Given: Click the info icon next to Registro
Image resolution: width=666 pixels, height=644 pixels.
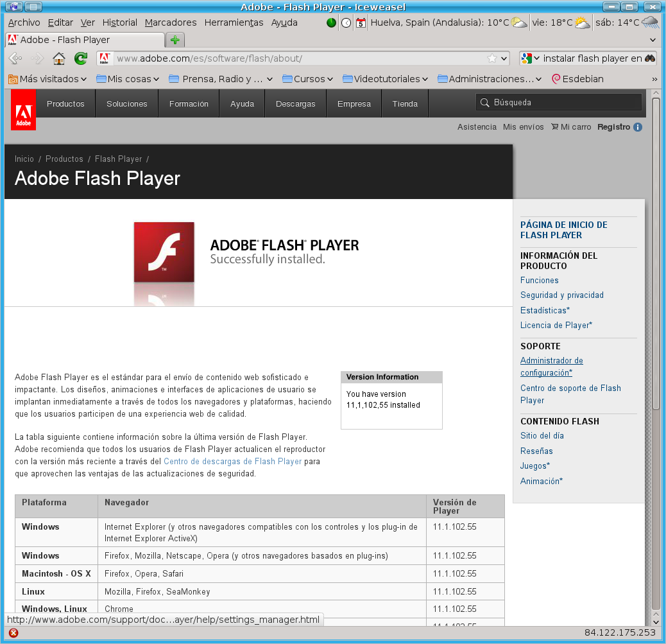Looking at the screenshot, I should click(x=638, y=127).
